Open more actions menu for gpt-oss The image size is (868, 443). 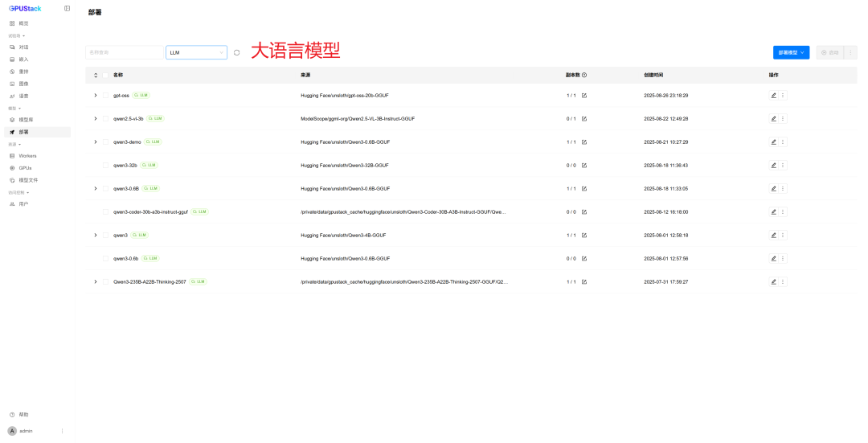[x=783, y=95]
